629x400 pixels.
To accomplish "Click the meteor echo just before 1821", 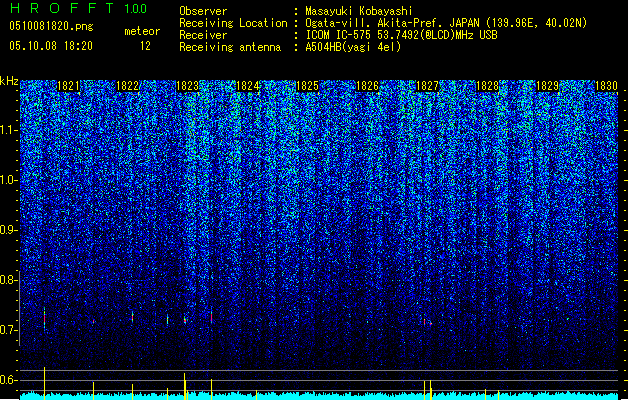I will (x=45, y=318).
